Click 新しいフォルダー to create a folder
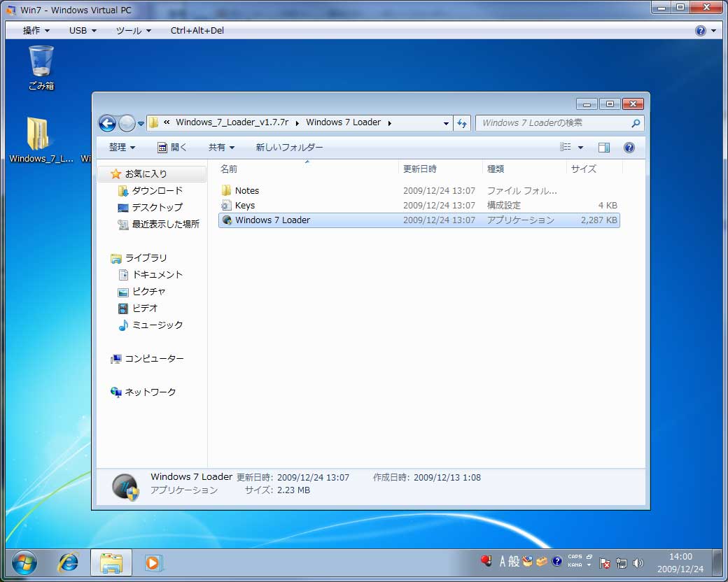The height and width of the screenshot is (582, 728). click(289, 147)
